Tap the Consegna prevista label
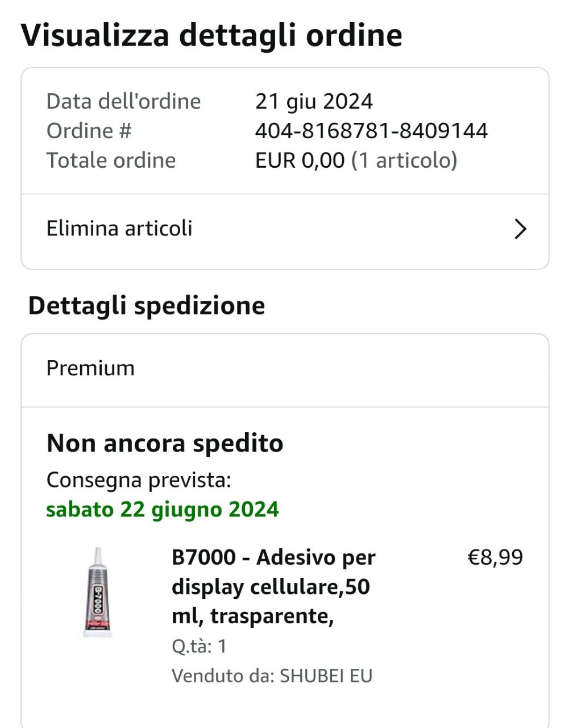Screen dimensions: 569x728 click(139, 480)
